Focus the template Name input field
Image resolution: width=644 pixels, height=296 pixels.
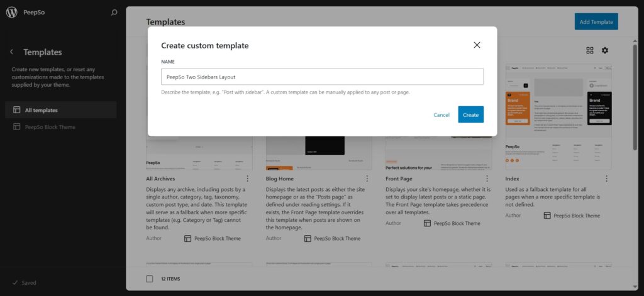pyautogui.click(x=322, y=77)
